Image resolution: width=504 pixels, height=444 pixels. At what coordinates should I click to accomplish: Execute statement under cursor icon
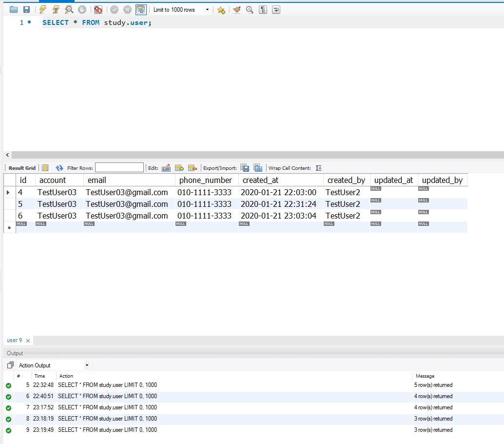[x=56, y=10]
